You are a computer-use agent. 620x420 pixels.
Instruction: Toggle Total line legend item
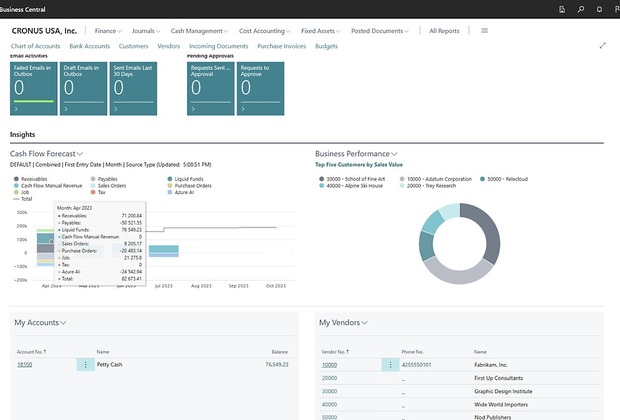pos(23,199)
